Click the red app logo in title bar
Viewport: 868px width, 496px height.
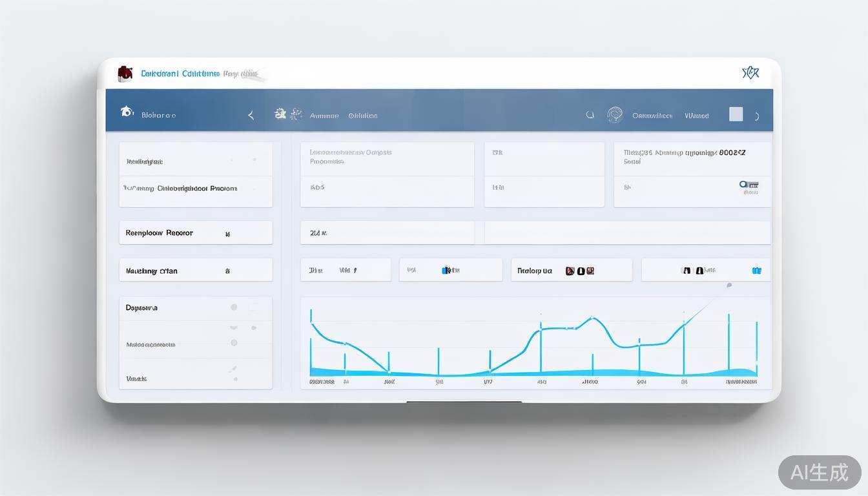click(x=125, y=74)
